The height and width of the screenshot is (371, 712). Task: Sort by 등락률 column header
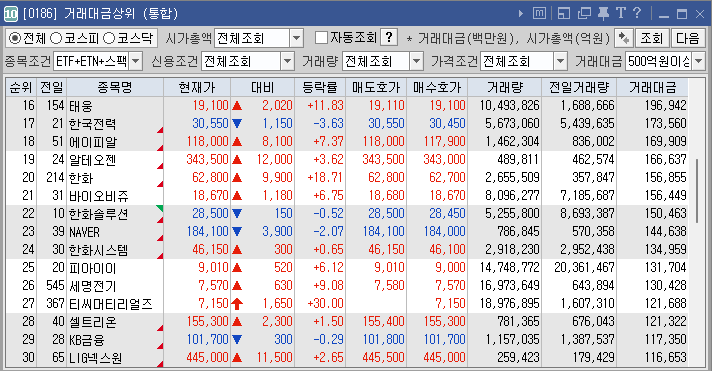click(x=320, y=87)
